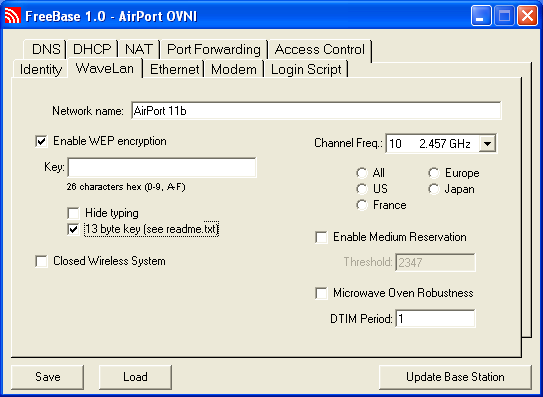
Task: Minimize the FreeBase window
Action: 481,16
